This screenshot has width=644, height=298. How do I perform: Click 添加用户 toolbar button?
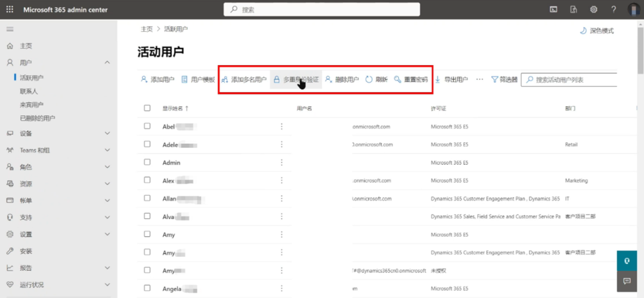[157, 79]
